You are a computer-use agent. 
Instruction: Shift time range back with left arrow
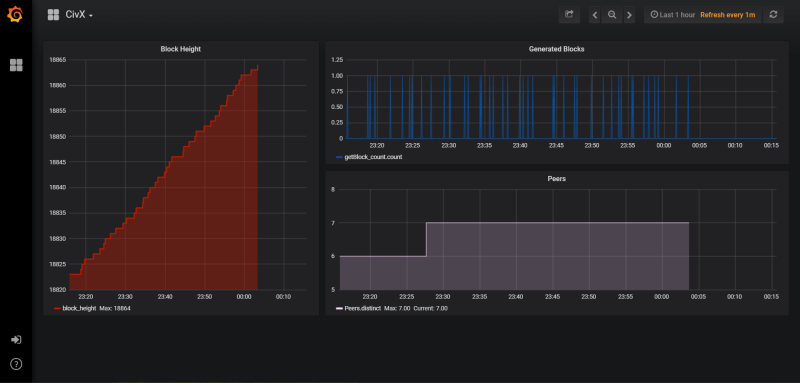point(595,15)
